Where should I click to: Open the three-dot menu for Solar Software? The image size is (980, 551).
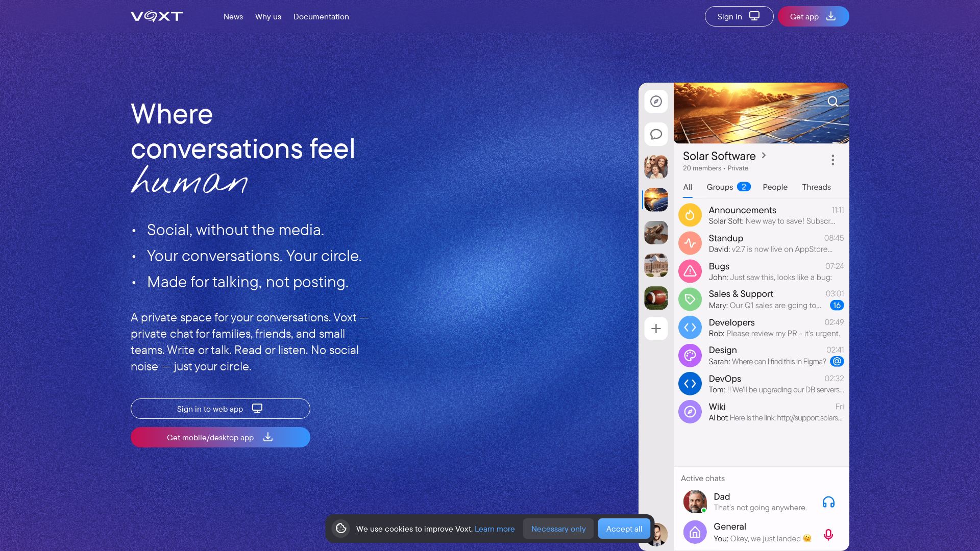tap(832, 160)
